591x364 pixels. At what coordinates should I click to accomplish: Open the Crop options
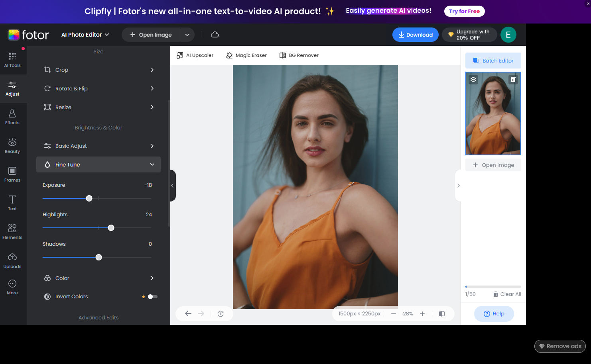(98, 70)
